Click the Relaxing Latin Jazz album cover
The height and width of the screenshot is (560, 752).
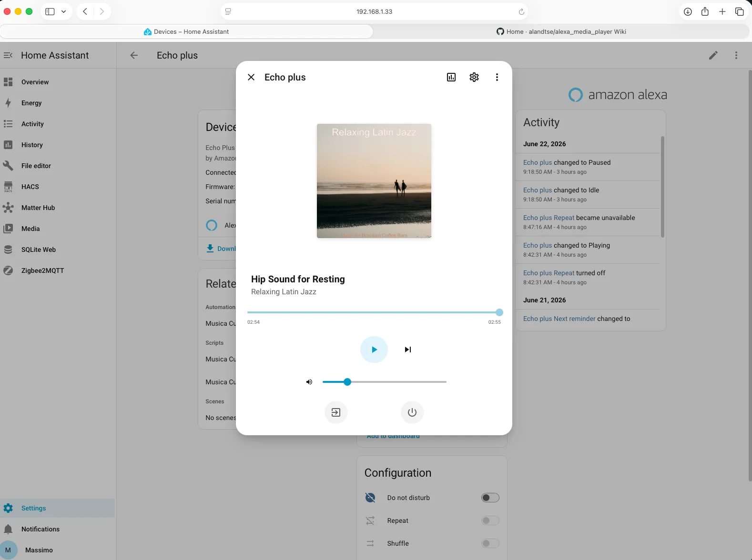tap(374, 181)
